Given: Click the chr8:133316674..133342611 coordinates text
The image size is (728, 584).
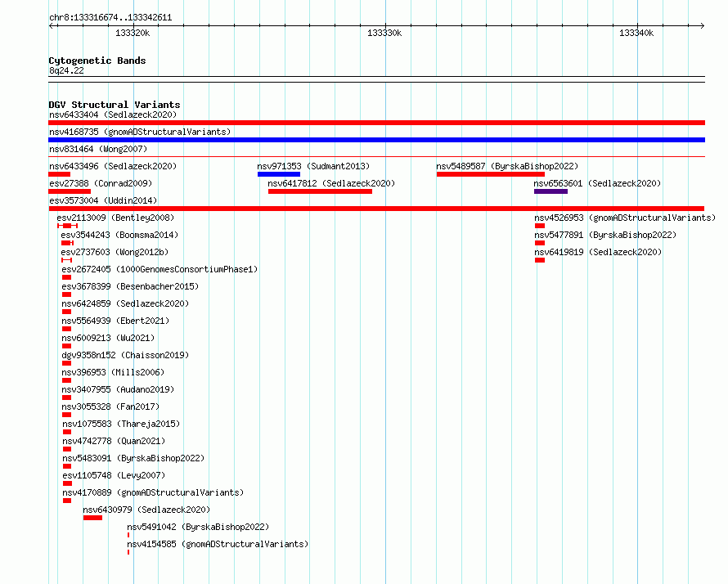Looking at the screenshot, I should [110, 17].
